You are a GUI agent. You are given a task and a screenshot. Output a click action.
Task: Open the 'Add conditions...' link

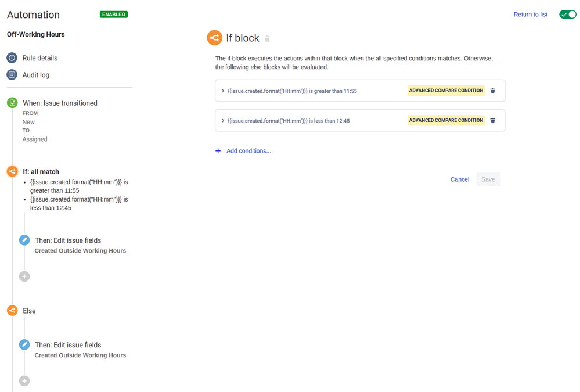point(248,150)
